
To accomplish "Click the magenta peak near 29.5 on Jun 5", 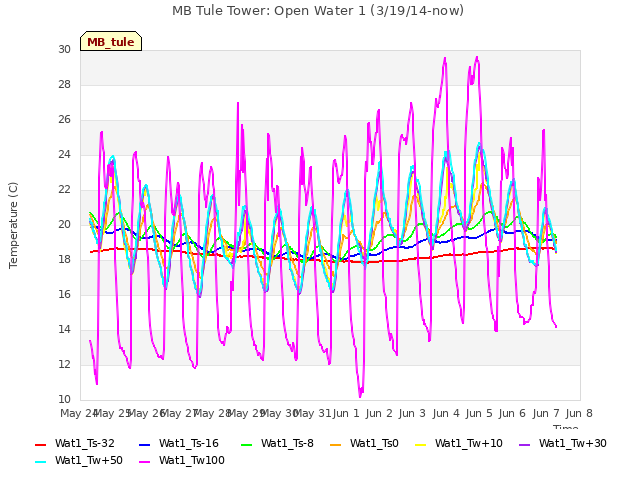I will pos(477,58).
